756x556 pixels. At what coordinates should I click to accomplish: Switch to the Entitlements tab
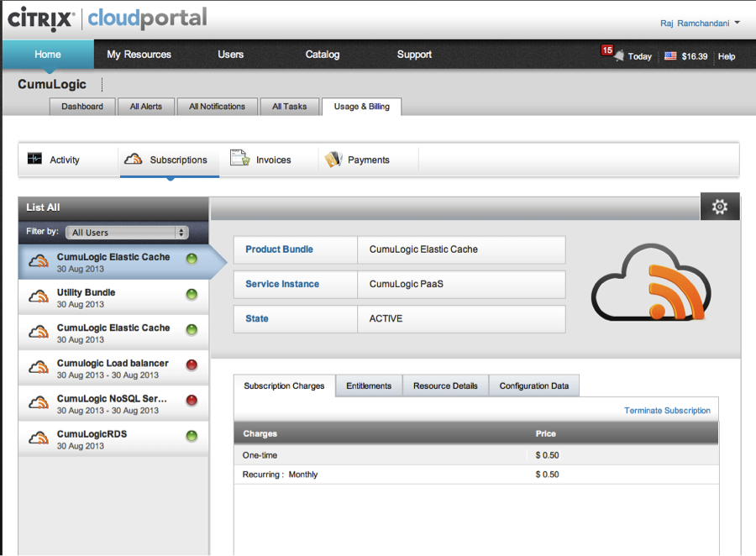(x=369, y=386)
